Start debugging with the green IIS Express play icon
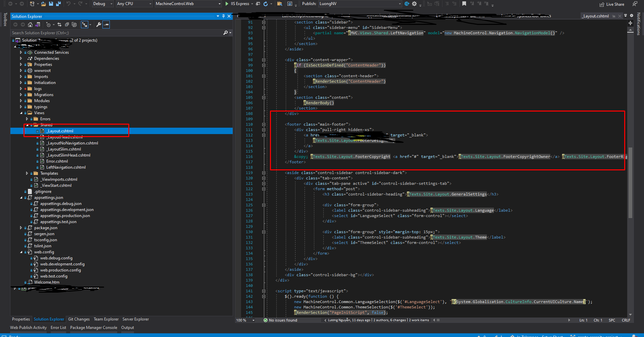 pos(227,4)
